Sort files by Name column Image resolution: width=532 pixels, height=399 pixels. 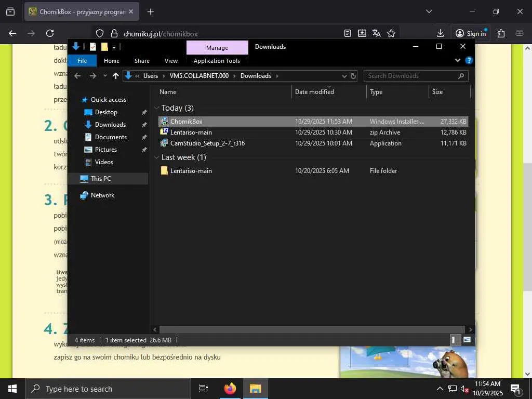[224, 92]
